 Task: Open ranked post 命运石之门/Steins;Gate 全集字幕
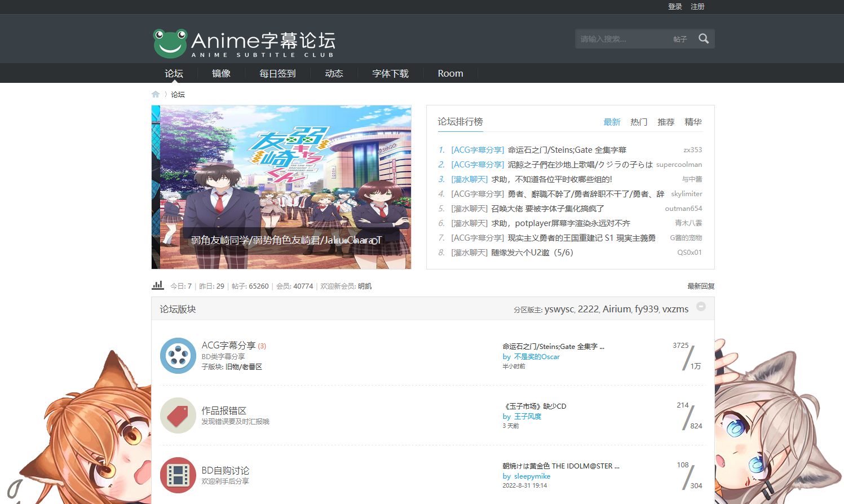[x=567, y=150]
